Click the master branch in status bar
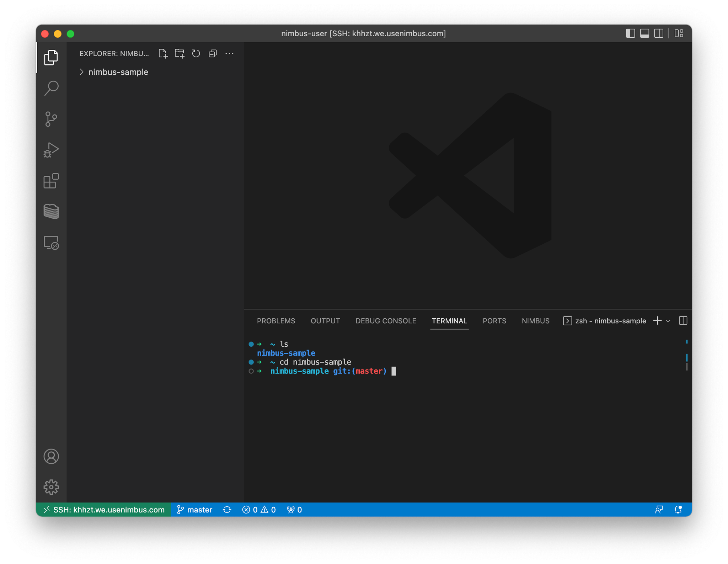 [x=194, y=510]
